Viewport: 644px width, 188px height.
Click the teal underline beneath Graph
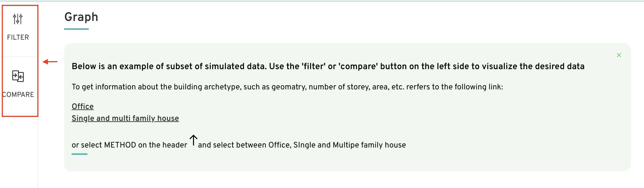pyautogui.click(x=76, y=29)
